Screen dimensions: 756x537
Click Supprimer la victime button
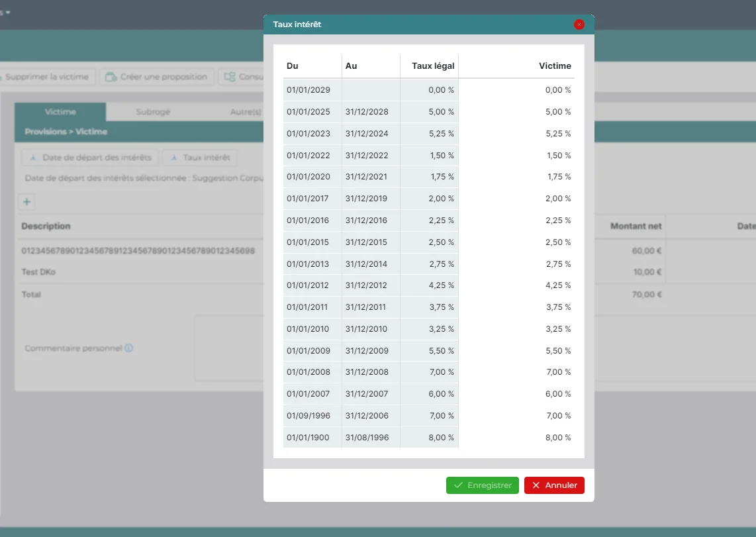(46, 77)
